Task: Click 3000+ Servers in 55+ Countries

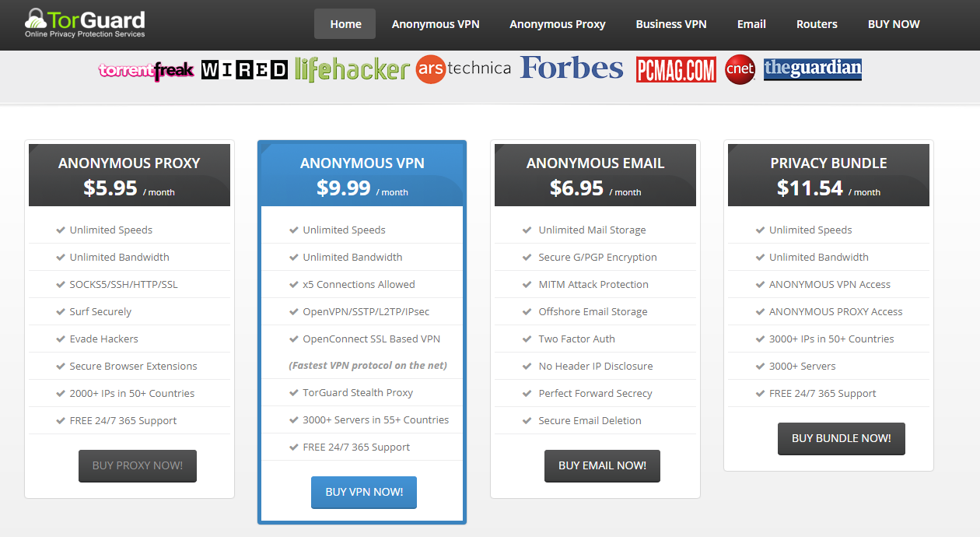Action: (376, 419)
